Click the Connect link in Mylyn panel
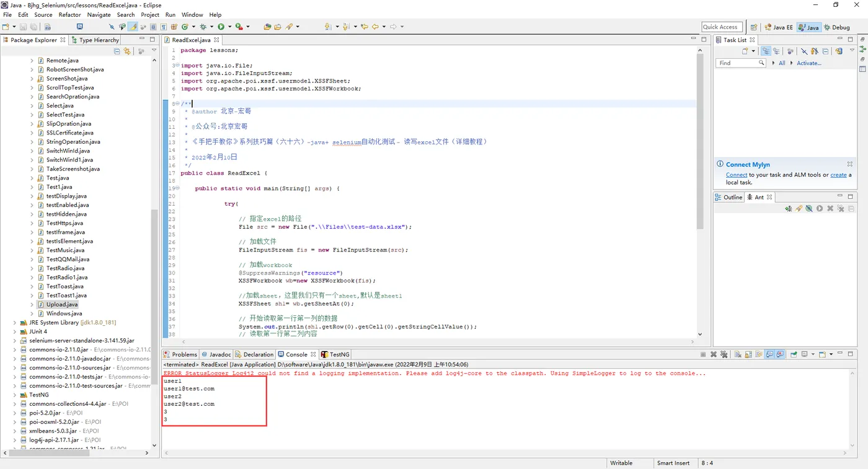Screen dimensions: 868x469 (x=737, y=175)
